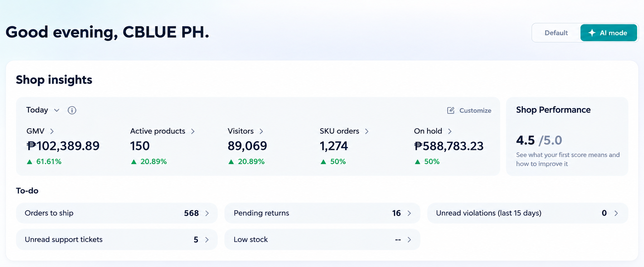
Task: Click the Shop Performance heading
Action: (553, 110)
